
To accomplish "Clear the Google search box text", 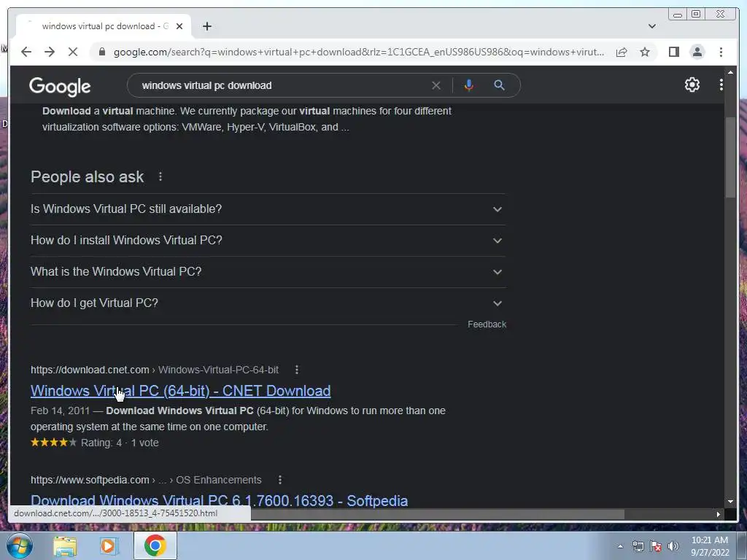I will [436, 86].
